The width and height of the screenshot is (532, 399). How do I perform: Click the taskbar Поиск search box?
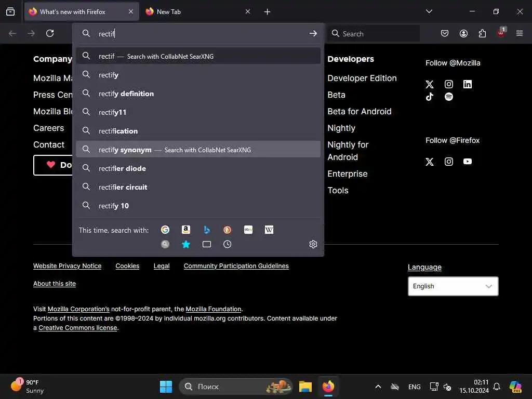[x=235, y=387]
